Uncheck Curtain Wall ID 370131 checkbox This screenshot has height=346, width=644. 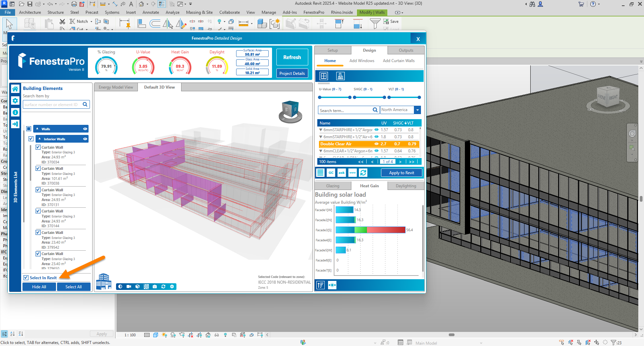[38, 190]
